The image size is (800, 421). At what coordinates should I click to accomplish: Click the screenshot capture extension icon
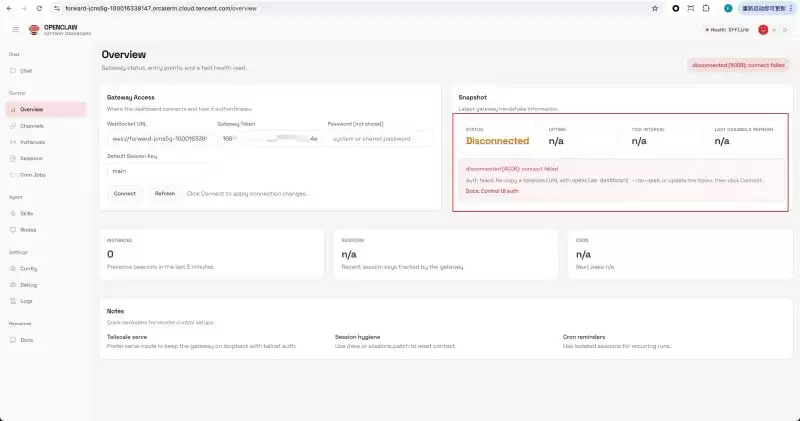[x=691, y=9]
